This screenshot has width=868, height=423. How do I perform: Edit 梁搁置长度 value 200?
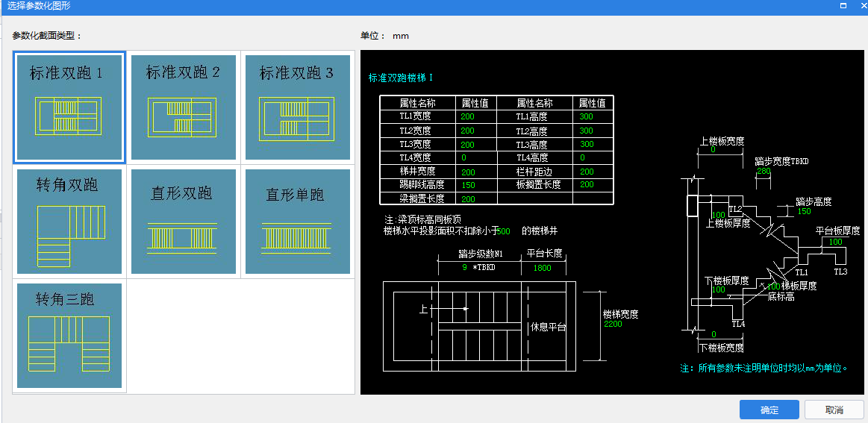pyautogui.click(x=468, y=198)
